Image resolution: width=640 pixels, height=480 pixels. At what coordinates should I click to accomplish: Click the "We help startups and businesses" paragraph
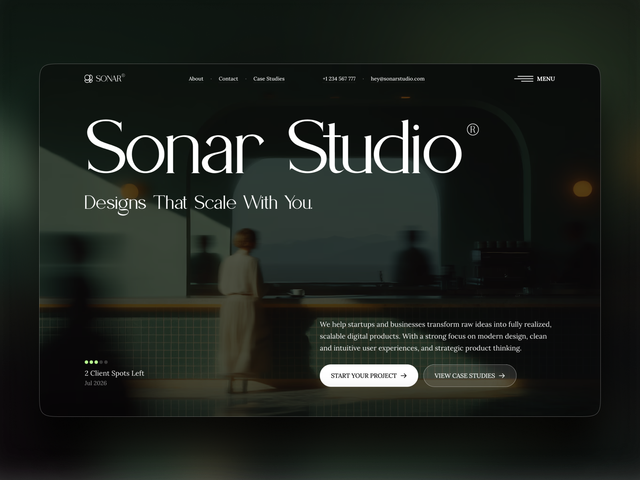[x=436, y=336]
